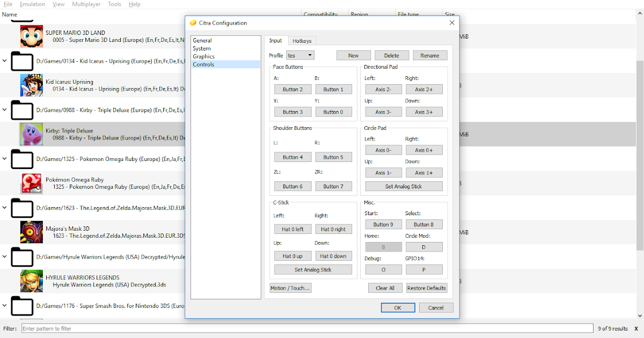This screenshot has width=644, height=338.
Task: Click the Kirby Triple Deluxe game icon
Action: coord(32,134)
